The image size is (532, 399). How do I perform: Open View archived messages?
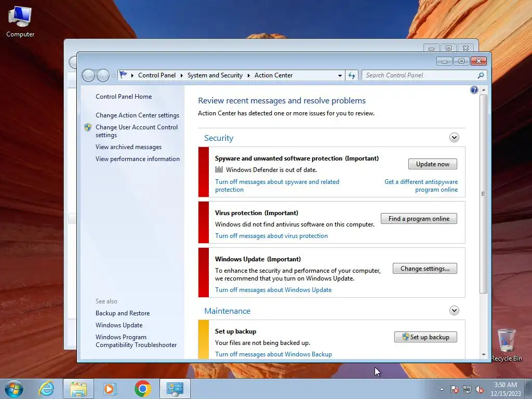pyautogui.click(x=129, y=147)
